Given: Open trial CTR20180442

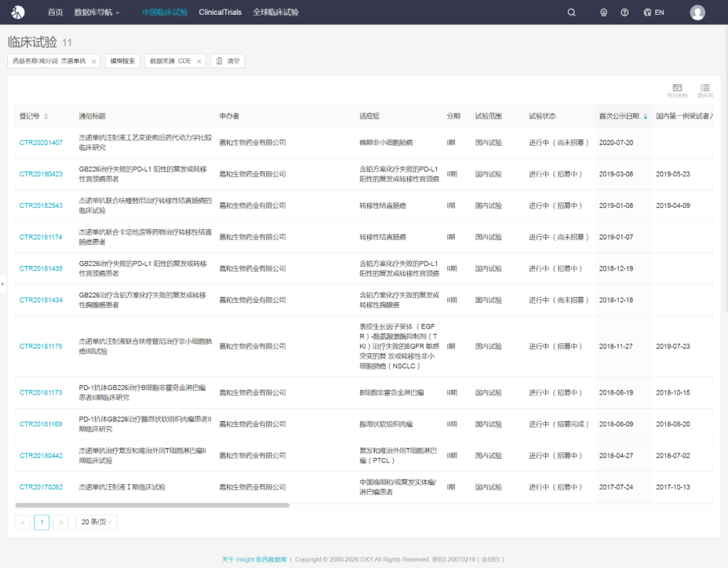Looking at the screenshot, I should coord(41,456).
